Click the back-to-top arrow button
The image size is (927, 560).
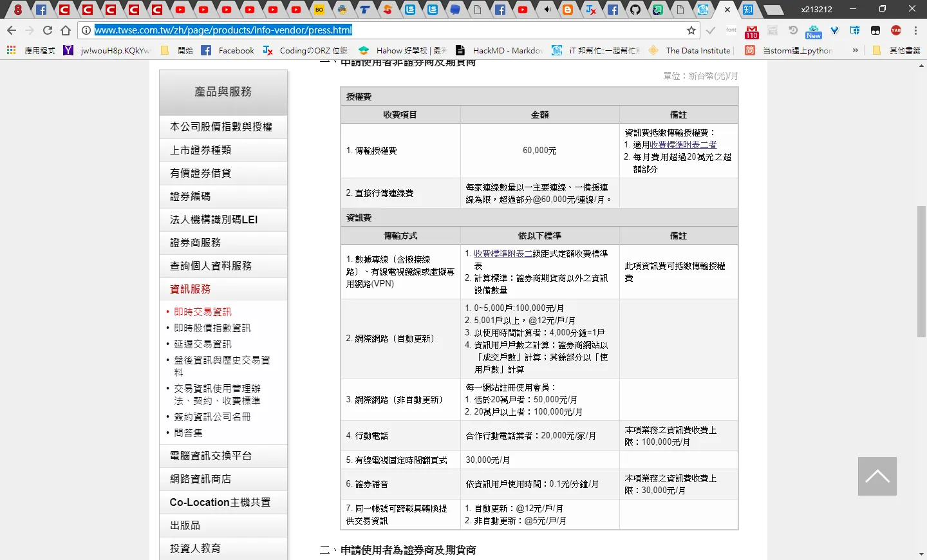877,476
